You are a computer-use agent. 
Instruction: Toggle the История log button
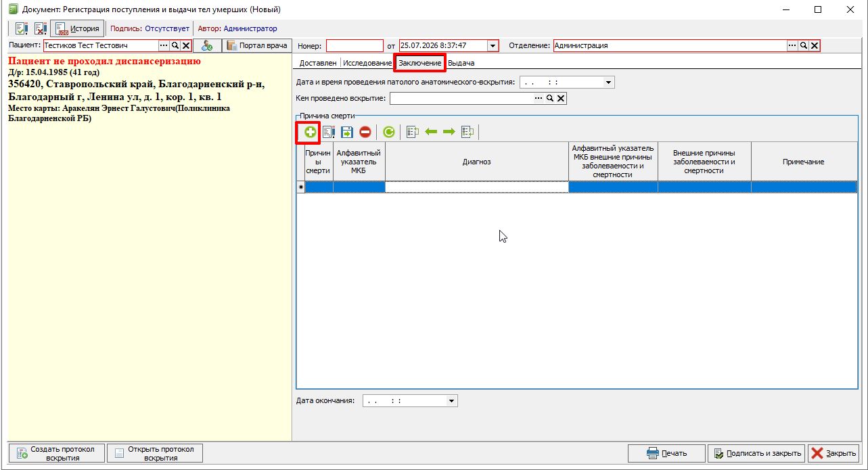click(77, 28)
